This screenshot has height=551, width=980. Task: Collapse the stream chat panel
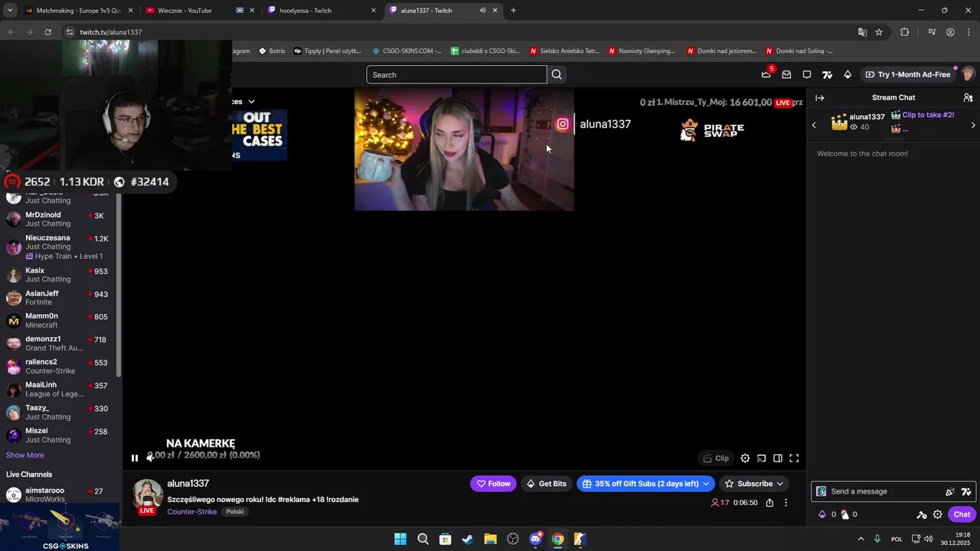coord(820,98)
